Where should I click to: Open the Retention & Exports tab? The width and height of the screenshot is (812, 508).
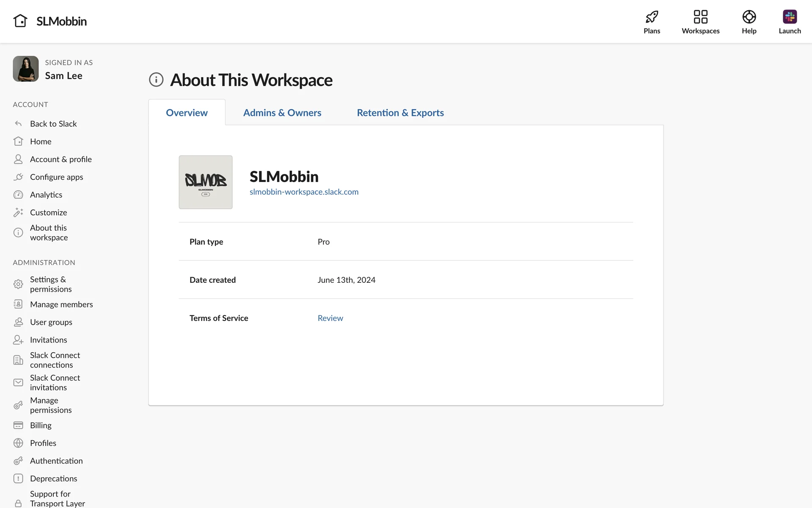(x=400, y=113)
